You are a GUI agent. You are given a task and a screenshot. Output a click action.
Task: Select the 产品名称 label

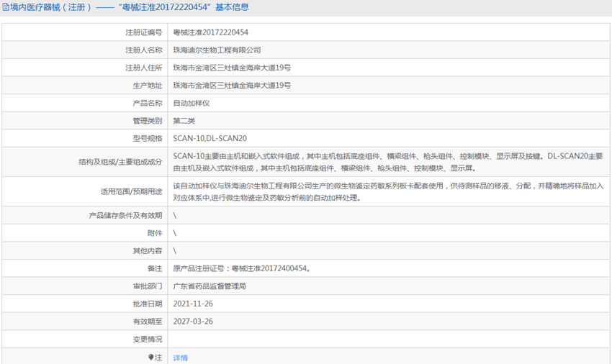[147, 103]
